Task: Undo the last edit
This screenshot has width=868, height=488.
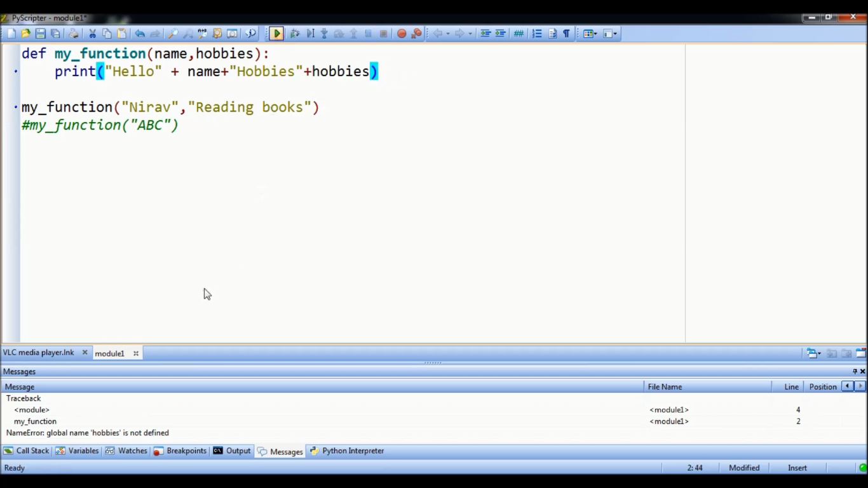Action: [x=139, y=33]
